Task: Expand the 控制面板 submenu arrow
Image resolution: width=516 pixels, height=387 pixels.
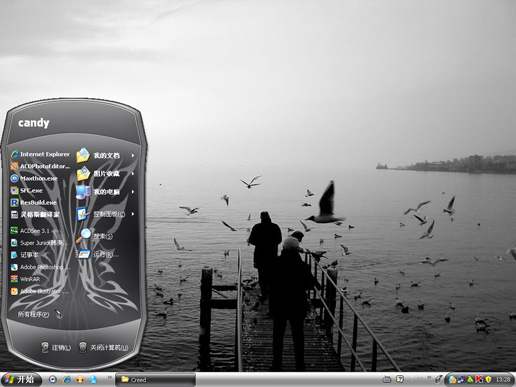Action: pyautogui.click(x=133, y=214)
